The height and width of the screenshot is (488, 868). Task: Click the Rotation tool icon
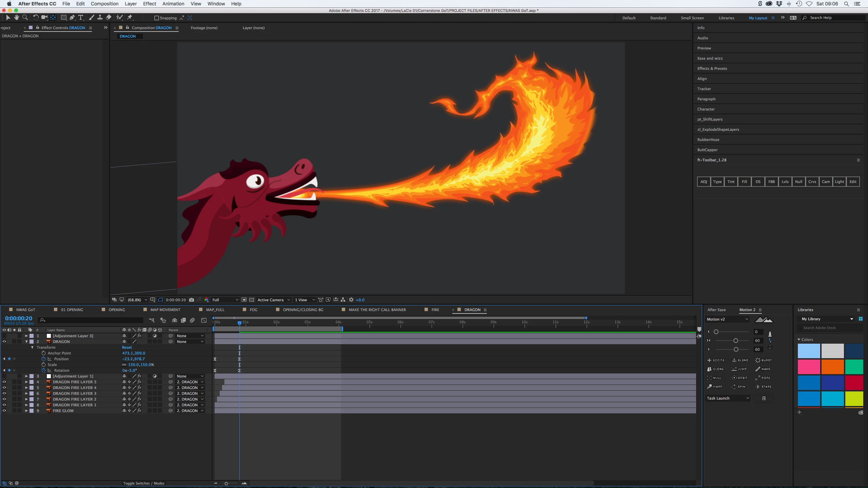(36, 18)
